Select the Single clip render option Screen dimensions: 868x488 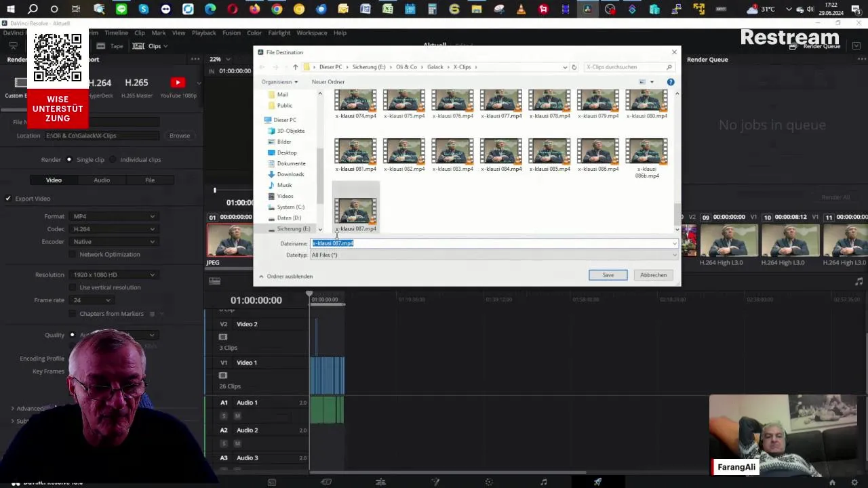point(69,160)
